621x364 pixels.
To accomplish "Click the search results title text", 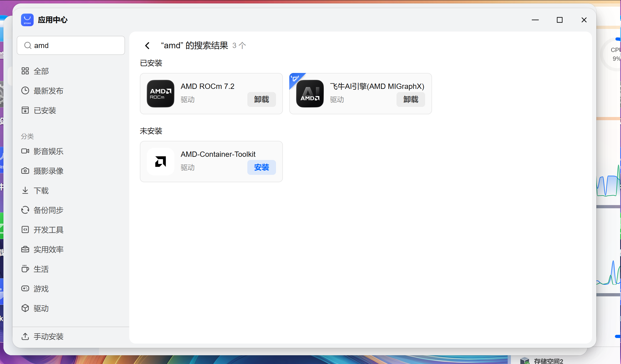I will tap(195, 46).
